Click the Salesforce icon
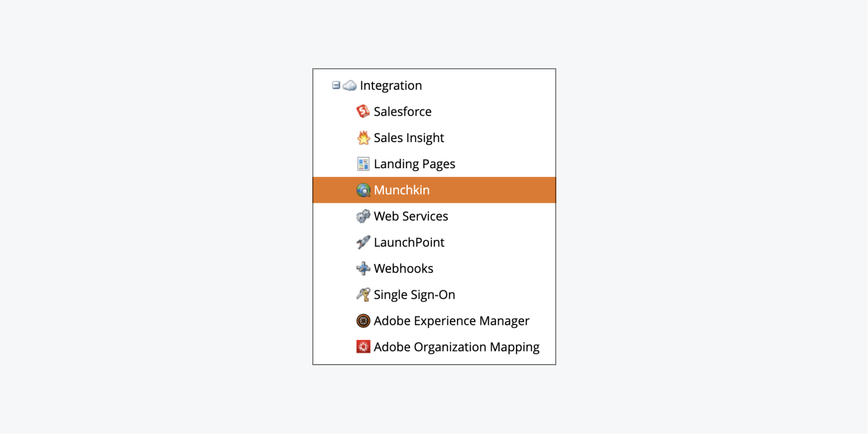The image size is (868, 434). [363, 112]
